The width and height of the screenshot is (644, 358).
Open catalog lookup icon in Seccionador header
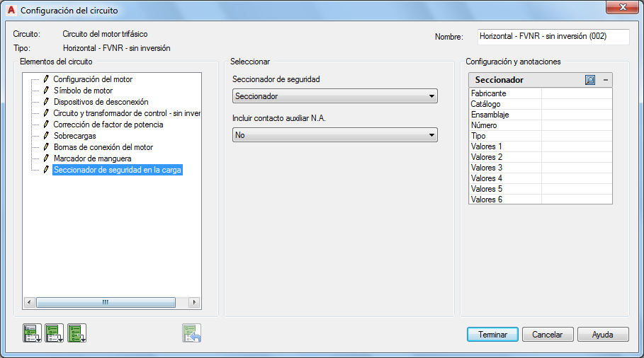point(590,80)
